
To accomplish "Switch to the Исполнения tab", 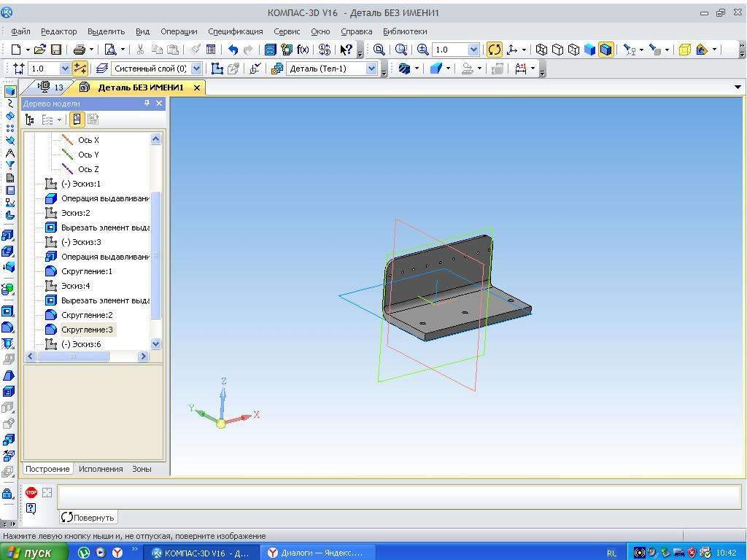I will (x=101, y=469).
